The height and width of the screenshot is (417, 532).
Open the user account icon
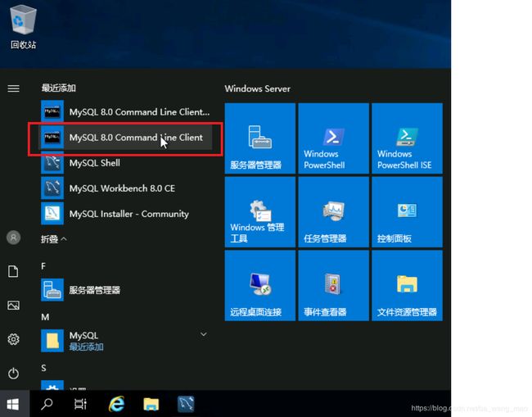point(14,238)
